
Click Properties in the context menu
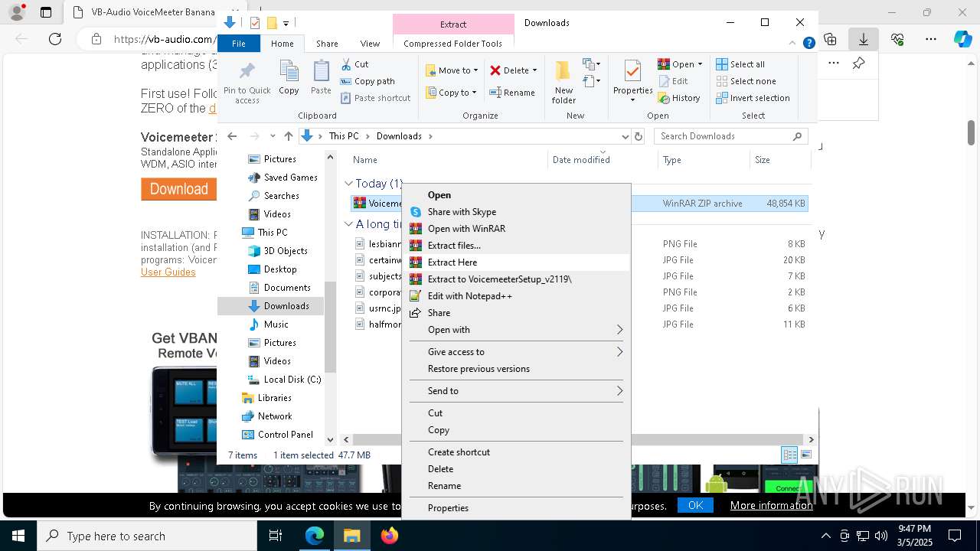[x=516, y=508]
